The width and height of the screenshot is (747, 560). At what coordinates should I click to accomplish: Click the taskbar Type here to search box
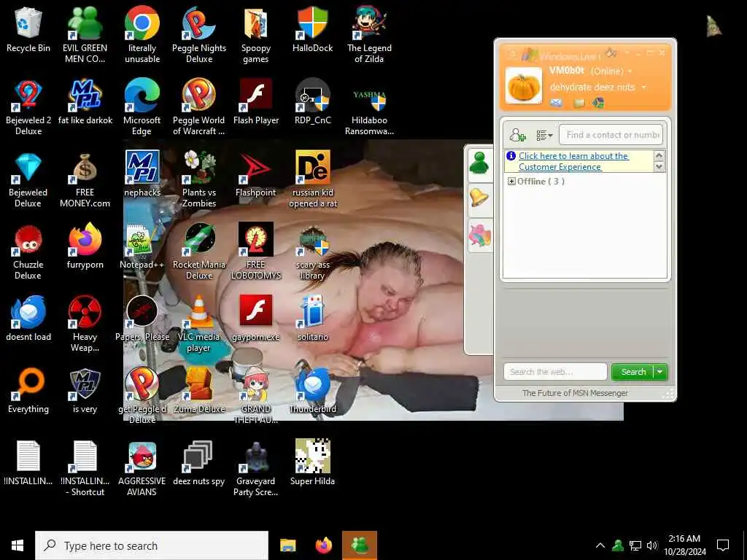point(152,545)
